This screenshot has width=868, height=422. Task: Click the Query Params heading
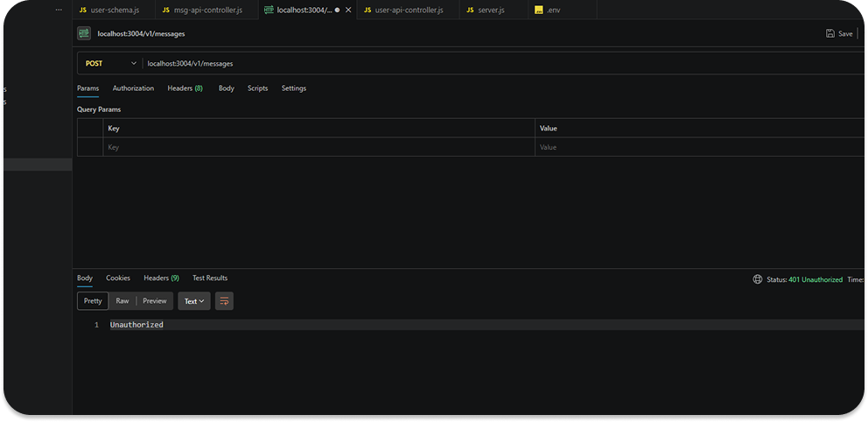coord(99,109)
